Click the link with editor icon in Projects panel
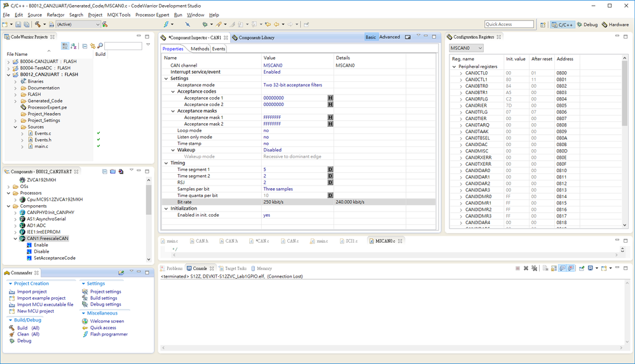 [x=93, y=46]
